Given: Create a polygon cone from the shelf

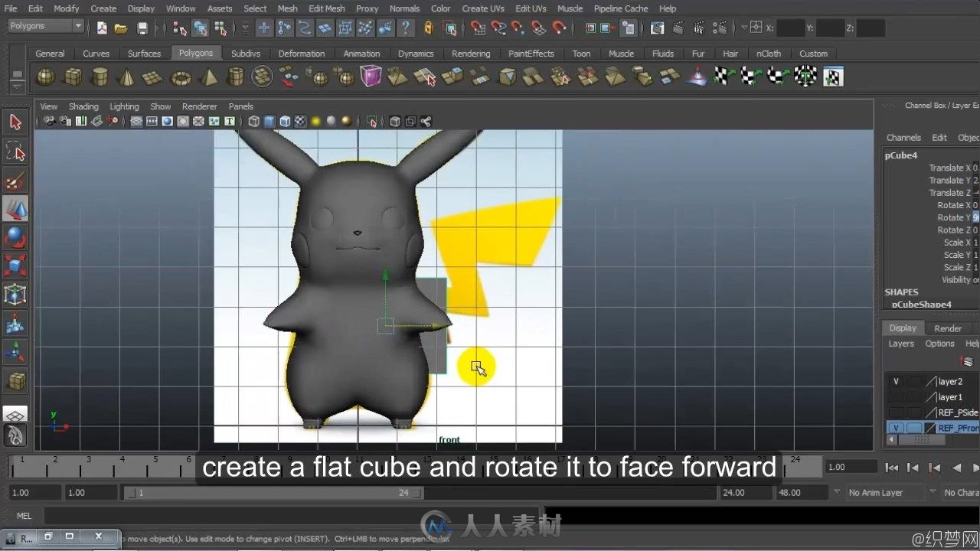Looking at the screenshot, I should pos(127,77).
